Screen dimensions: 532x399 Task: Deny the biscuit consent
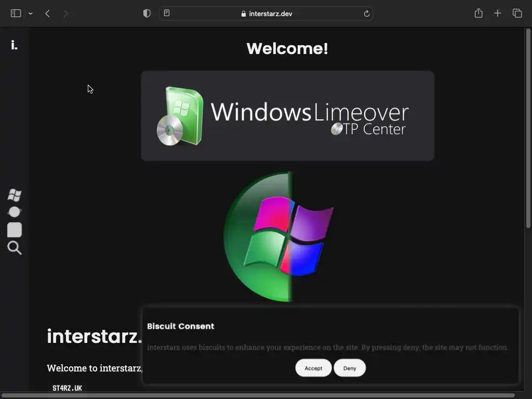tap(350, 368)
